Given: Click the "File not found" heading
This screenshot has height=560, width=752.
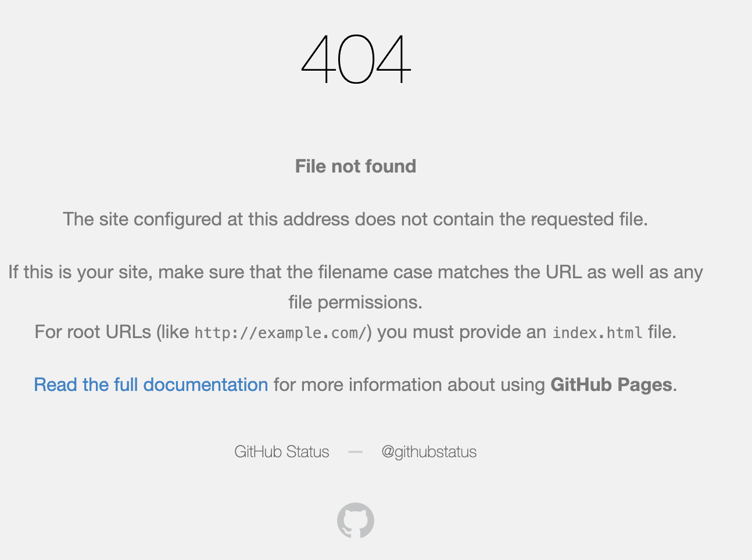Looking at the screenshot, I should coord(356,166).
